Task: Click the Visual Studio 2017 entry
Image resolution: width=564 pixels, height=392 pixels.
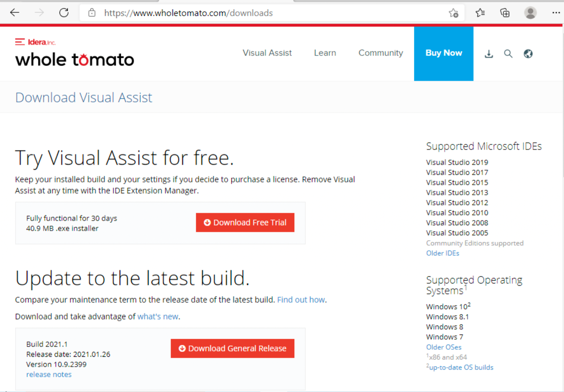Action: pos(457,172)
